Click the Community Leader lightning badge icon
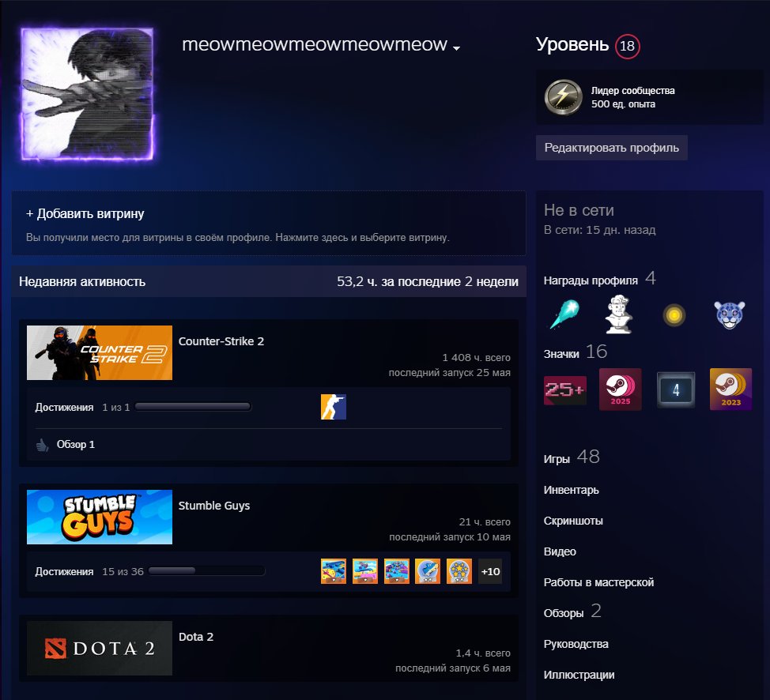 tap(563, 97)
